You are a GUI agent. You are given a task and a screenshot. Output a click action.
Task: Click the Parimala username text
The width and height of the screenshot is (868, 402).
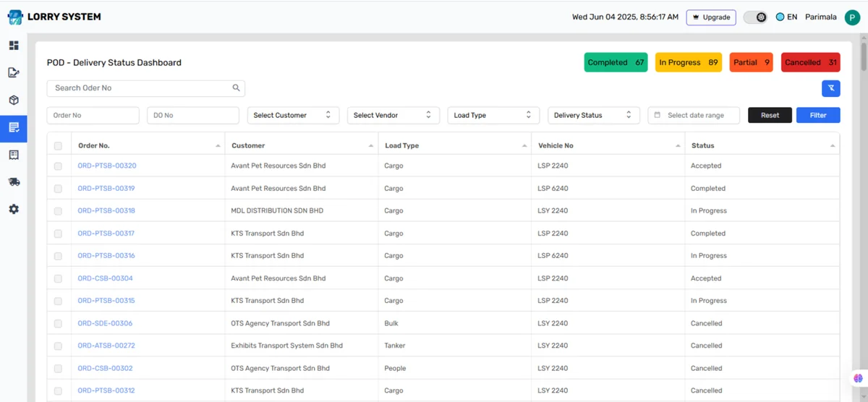[821, 17]
